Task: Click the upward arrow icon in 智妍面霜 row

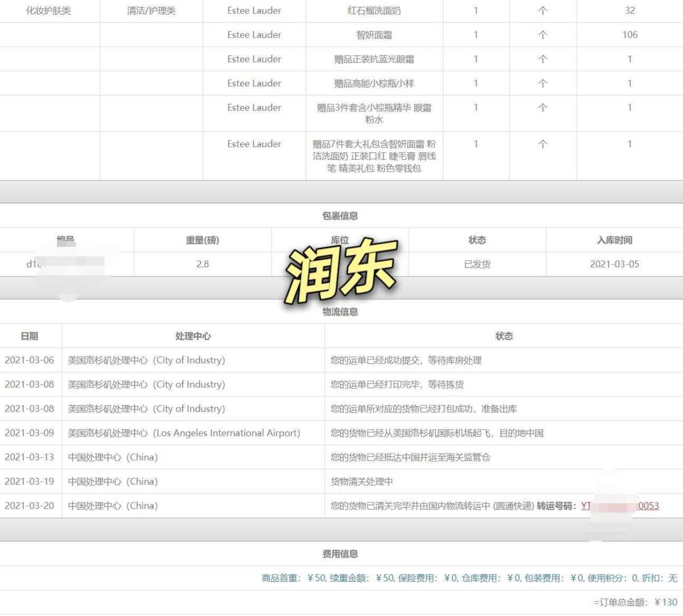Action: coord(543,35)
